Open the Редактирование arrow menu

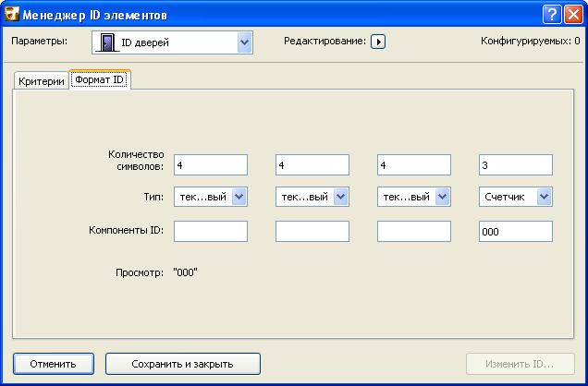coord(378,42)
